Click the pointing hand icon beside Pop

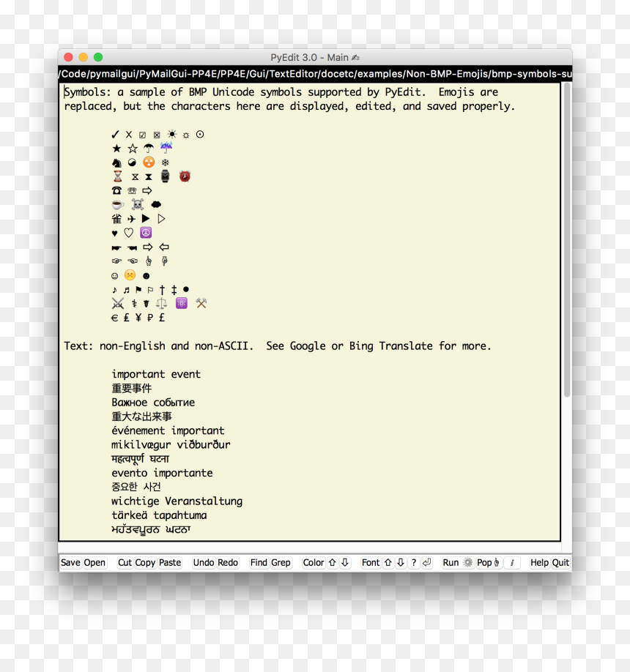(x=497, y=563)
